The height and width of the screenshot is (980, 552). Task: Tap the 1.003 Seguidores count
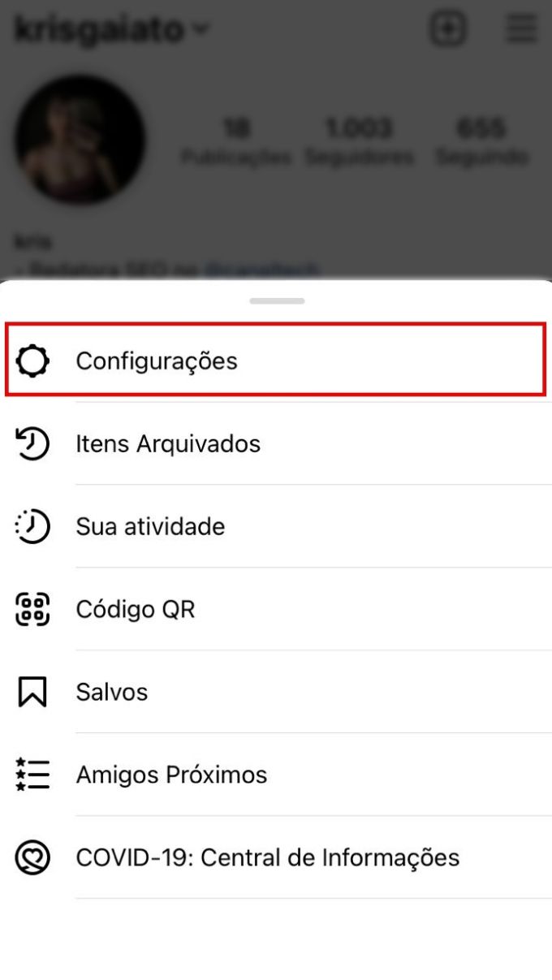(359, 141)
